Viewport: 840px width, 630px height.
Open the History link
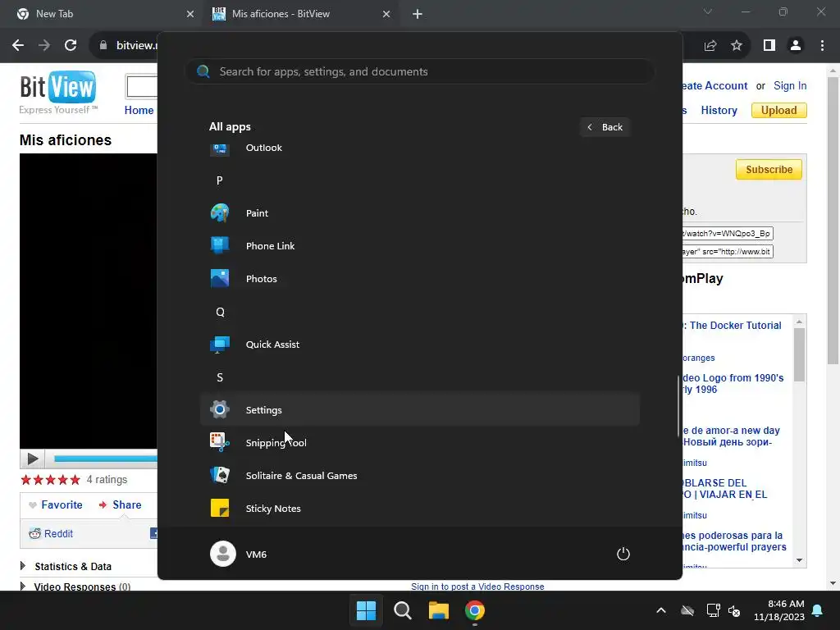pyautogui.click(x=719, y=110)
